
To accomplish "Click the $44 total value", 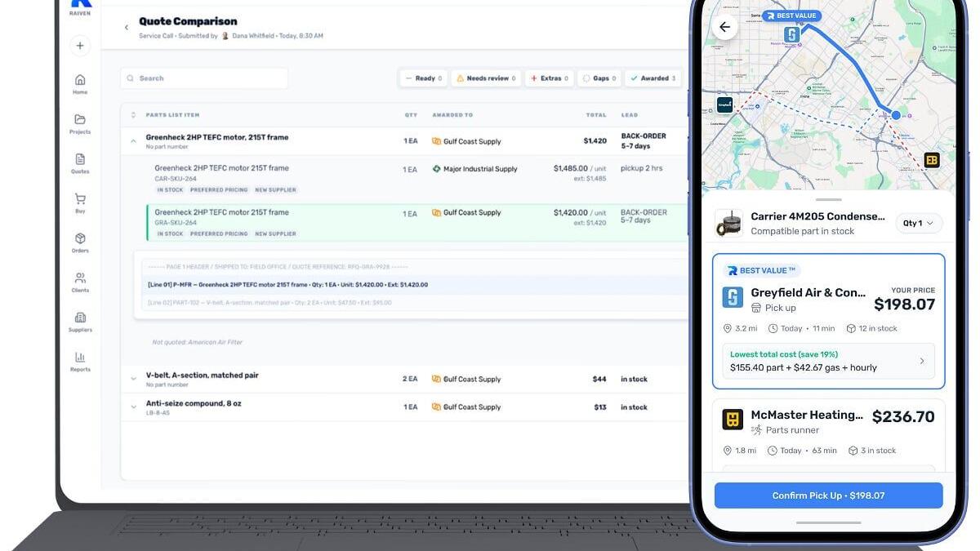I will [x=599, y=379].
